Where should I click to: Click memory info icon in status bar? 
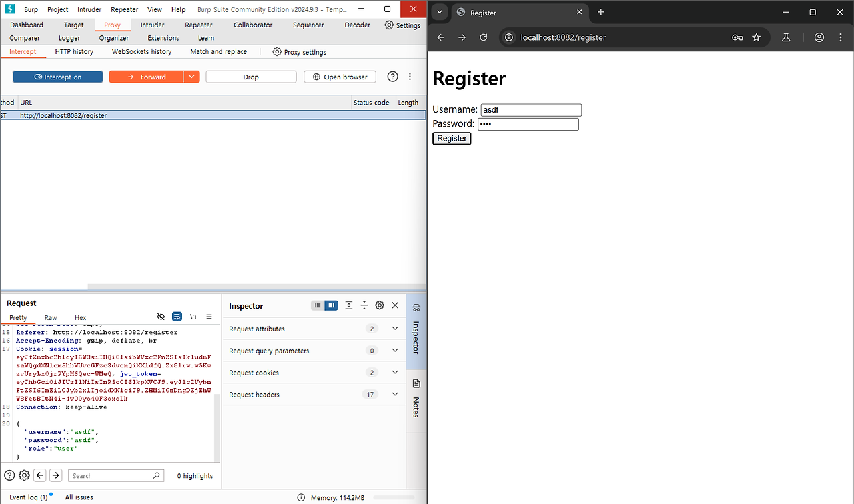(302, 497)
